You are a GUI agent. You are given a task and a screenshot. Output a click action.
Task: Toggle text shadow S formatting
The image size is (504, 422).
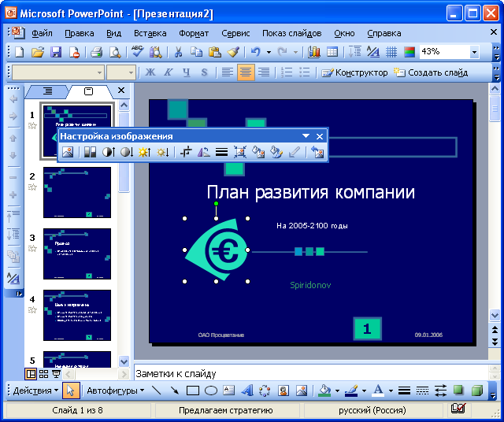pos(204,72)
